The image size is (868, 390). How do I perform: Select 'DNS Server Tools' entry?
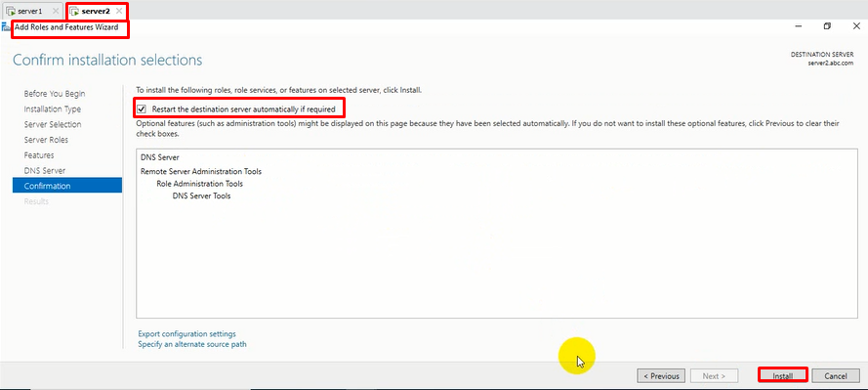[201, 195]
